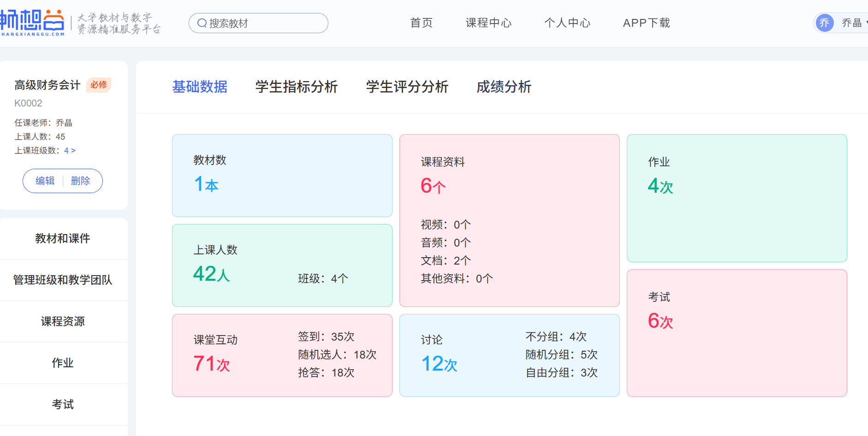Viewport: 868px width, 436px height.
Task: Open 个人中心 in the navigation bar
Action: (567, 23)
